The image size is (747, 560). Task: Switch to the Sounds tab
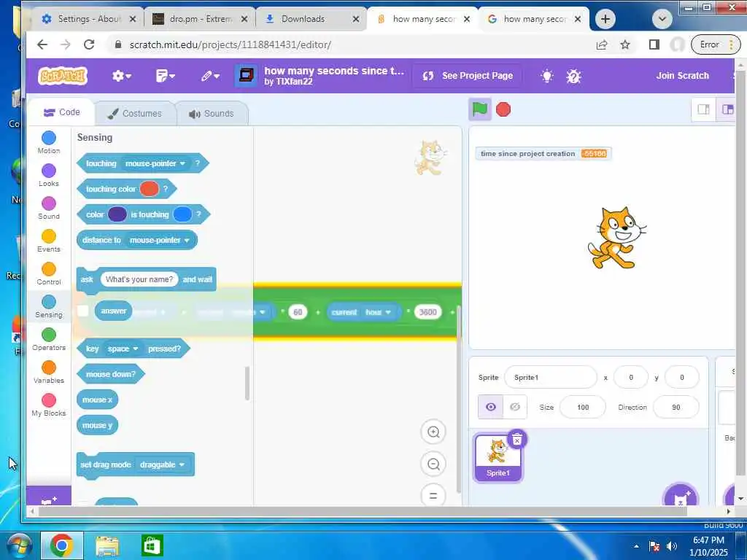point(212,113)
